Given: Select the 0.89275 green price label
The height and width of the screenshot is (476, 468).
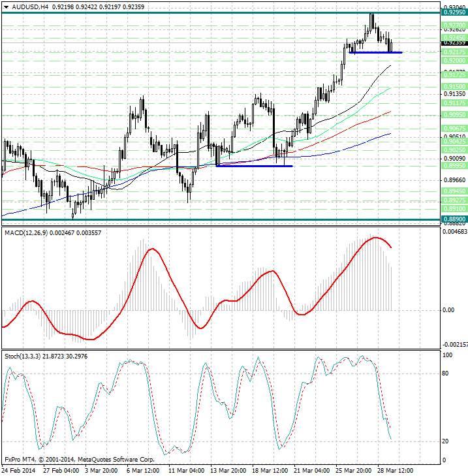Looking at the screenshot, I should (454, 200).
